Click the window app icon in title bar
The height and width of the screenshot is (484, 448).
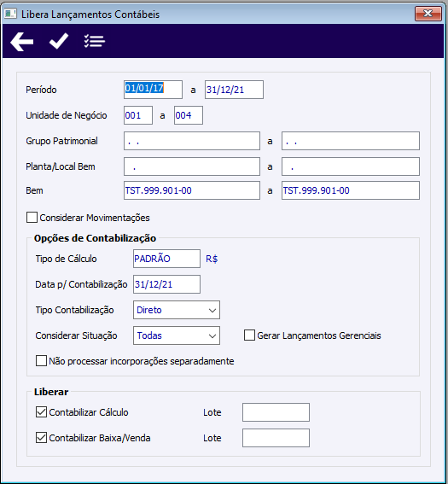pyautogui.click(x=10, y=14)
